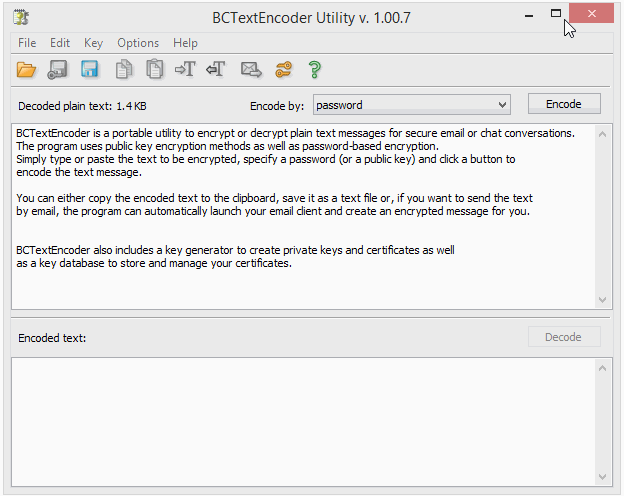624x496 pixels.
Task: Click inside the decoded plain text area
Action: [303, 217]
